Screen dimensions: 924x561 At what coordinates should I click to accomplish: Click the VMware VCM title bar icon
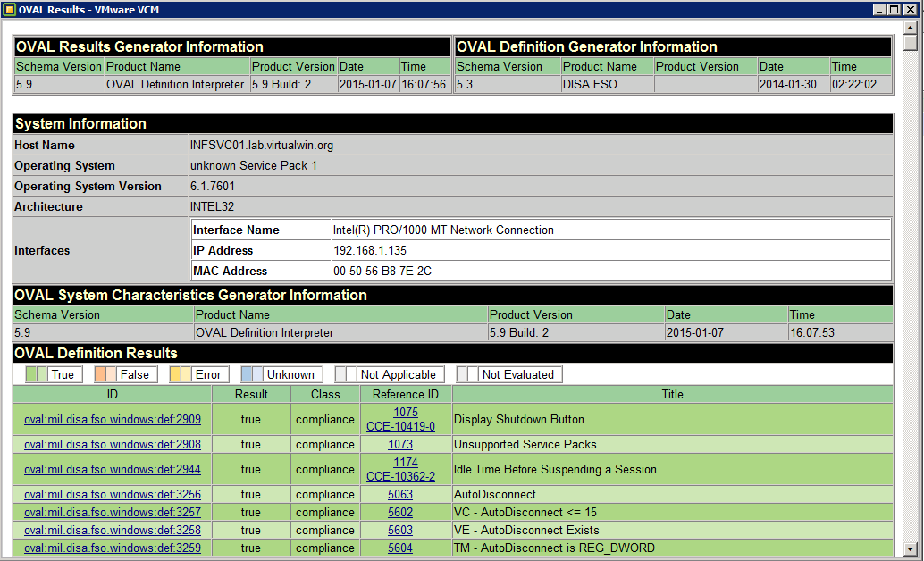pos(9,10)
